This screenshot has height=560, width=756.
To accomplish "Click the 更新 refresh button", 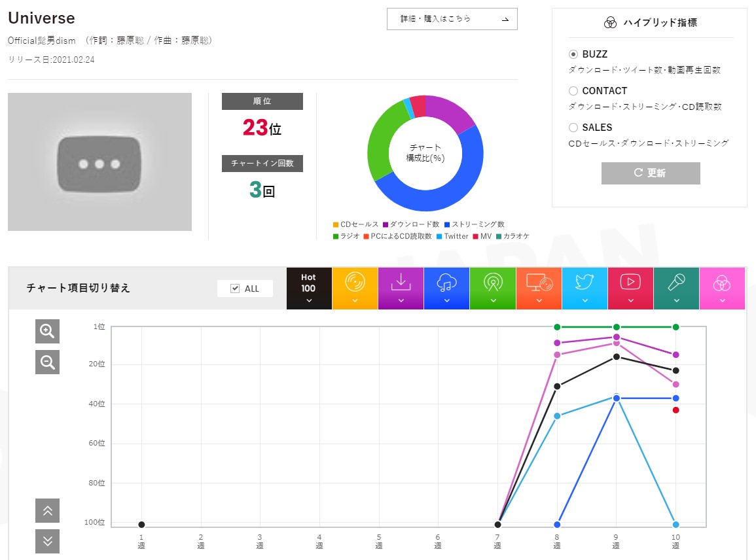I will pos(651,173).
